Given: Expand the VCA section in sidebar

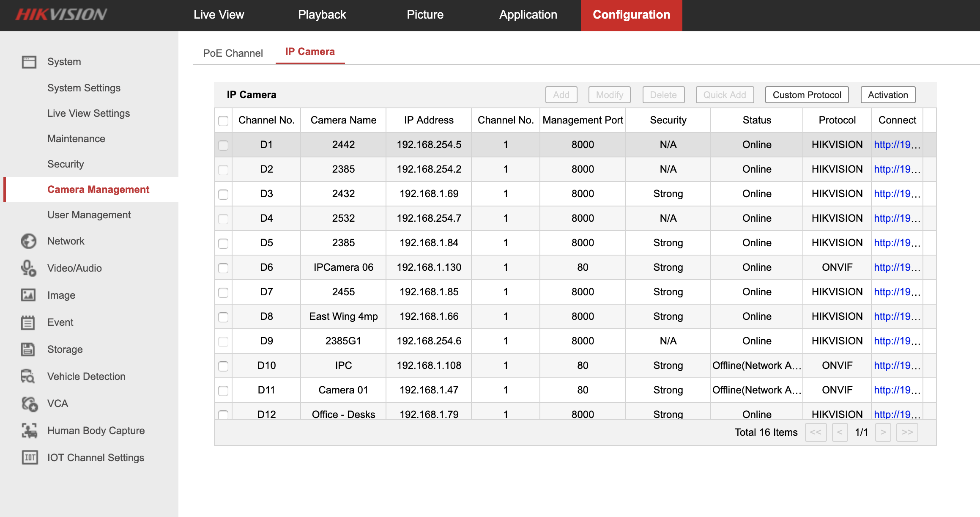Looking at the screenshot, I should pos(57,404).
